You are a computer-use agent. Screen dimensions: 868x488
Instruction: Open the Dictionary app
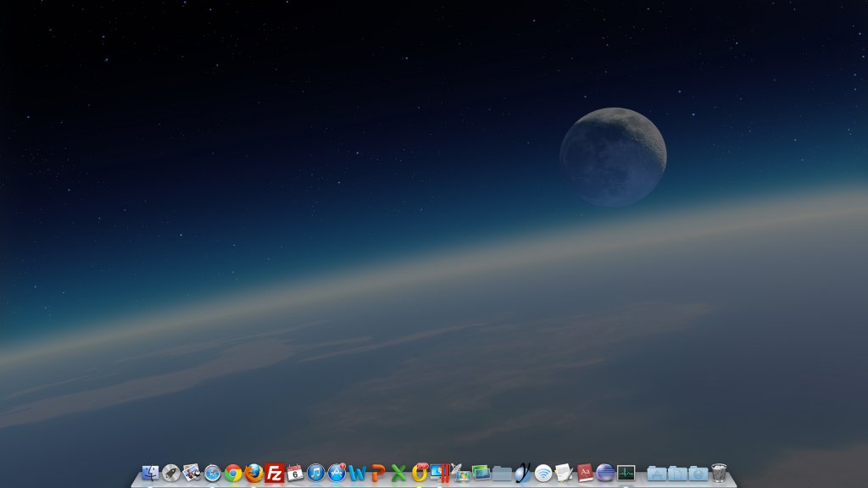586,474
